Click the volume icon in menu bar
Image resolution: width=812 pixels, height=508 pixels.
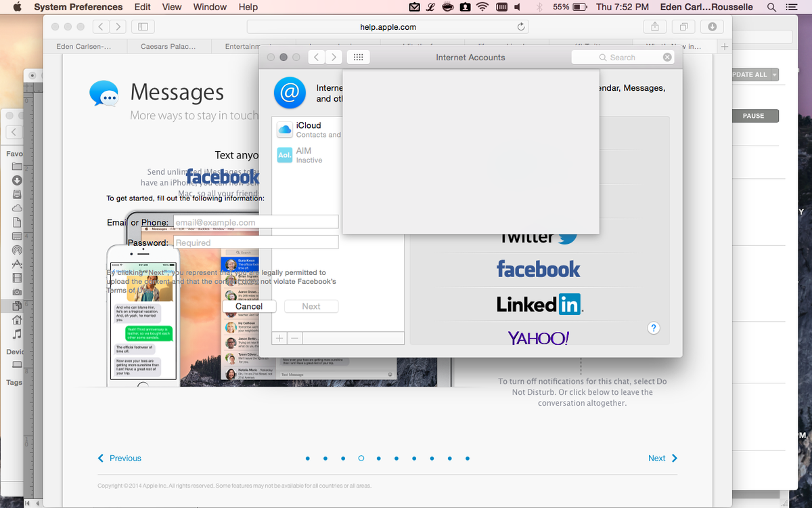(x=518, y=7)
